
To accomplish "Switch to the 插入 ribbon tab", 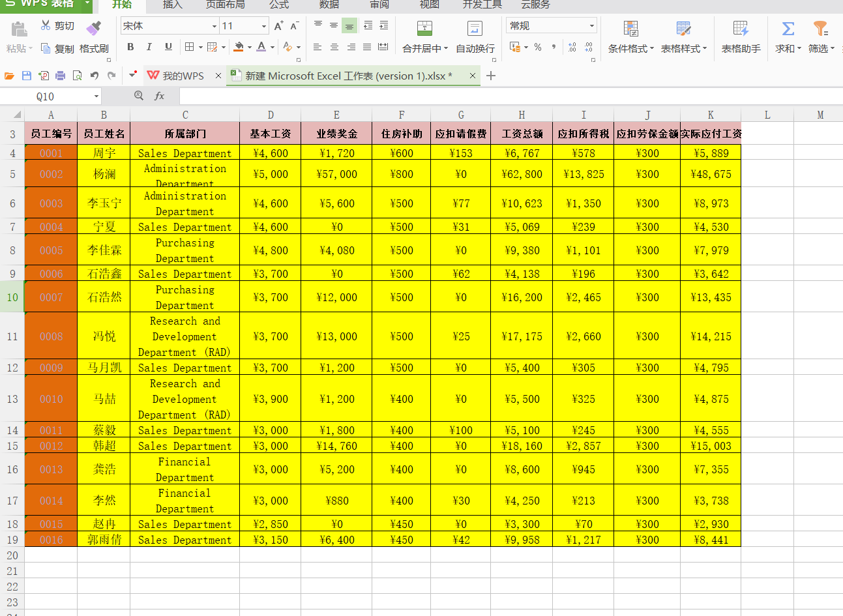I will click(173, 5).
